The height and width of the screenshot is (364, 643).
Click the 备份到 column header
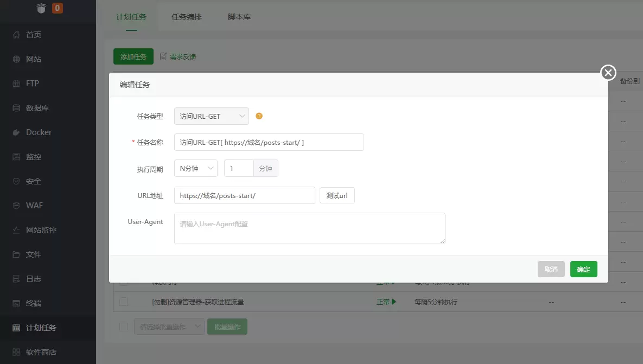click(629, 81)
